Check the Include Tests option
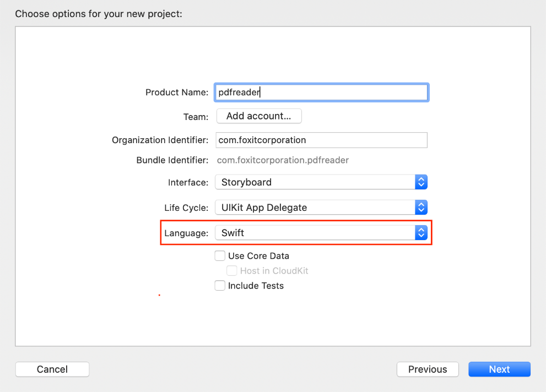The height and width of the screenshot is (392, 546). click(x=220, y=286)
